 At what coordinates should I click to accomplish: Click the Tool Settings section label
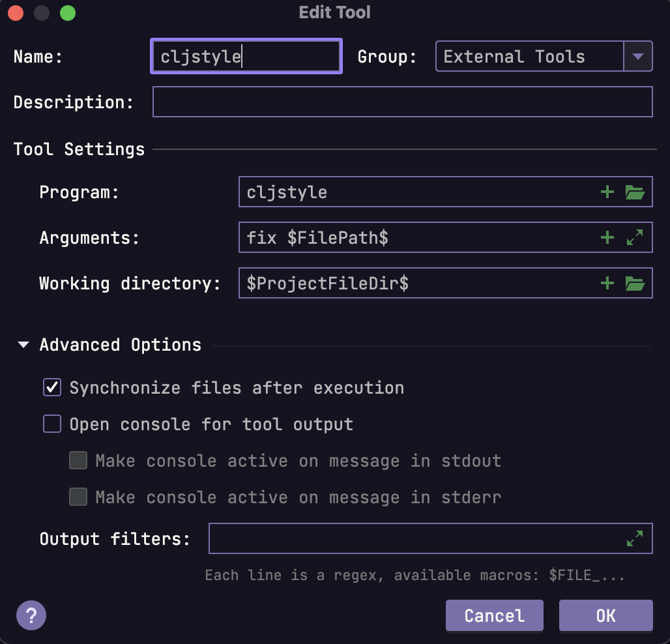pos(79,149)
